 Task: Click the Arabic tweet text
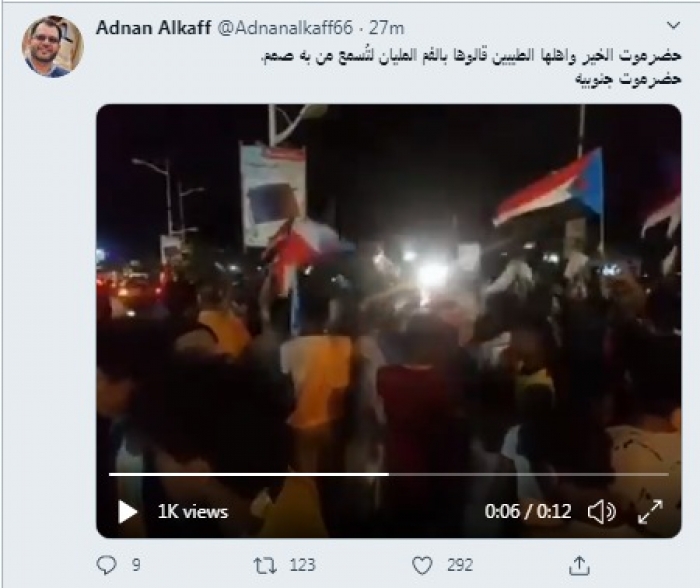(471, 67)
